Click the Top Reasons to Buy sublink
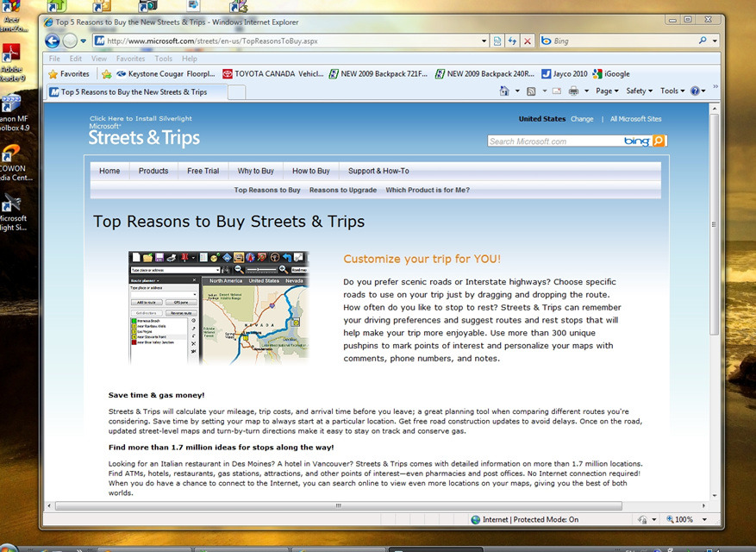The width and height of the screenshot is (756, 552). click(267, 190)
